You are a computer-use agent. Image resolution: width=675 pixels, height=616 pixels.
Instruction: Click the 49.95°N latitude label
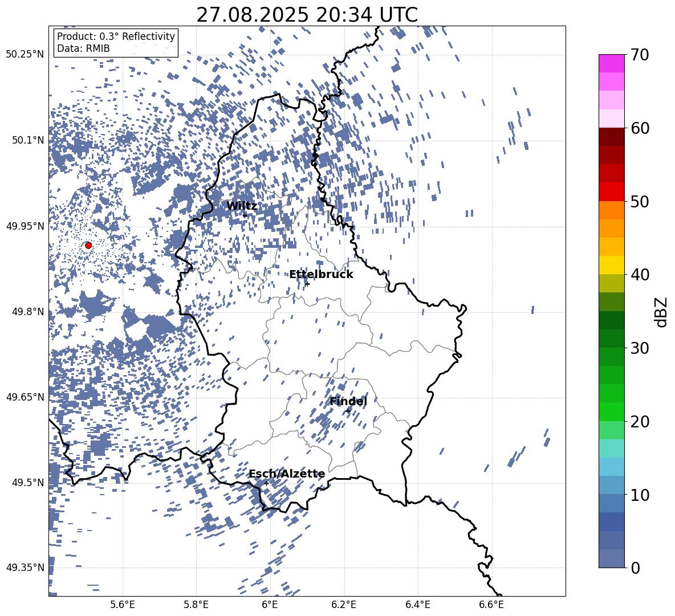(x=25, y=226)
